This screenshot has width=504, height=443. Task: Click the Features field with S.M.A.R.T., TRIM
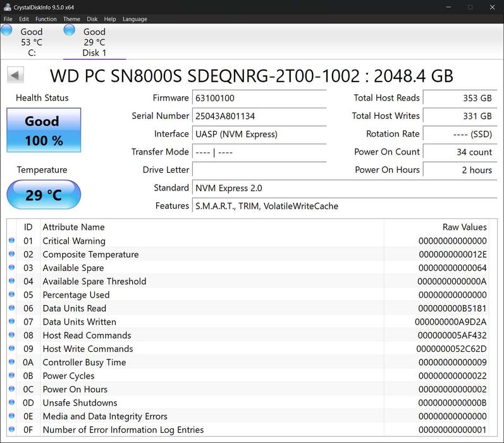pos(345,206)
